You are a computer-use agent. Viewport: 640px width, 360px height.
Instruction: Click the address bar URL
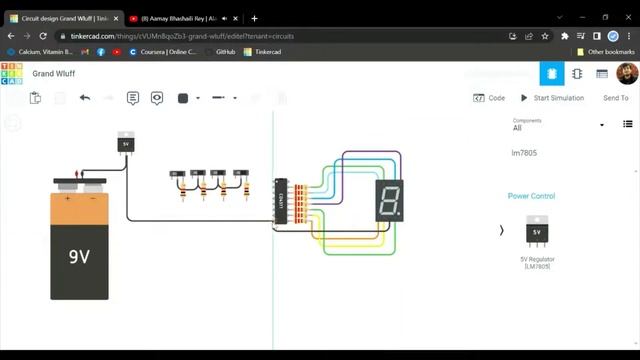pyautogui.click(x=182, y=36)
